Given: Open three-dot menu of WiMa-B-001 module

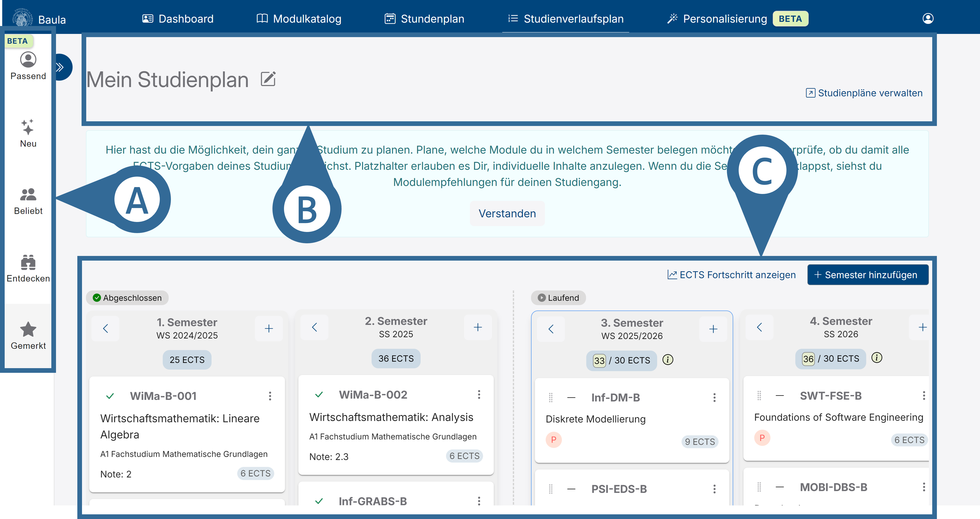Looking at the screenshot, I should point(270,396).
